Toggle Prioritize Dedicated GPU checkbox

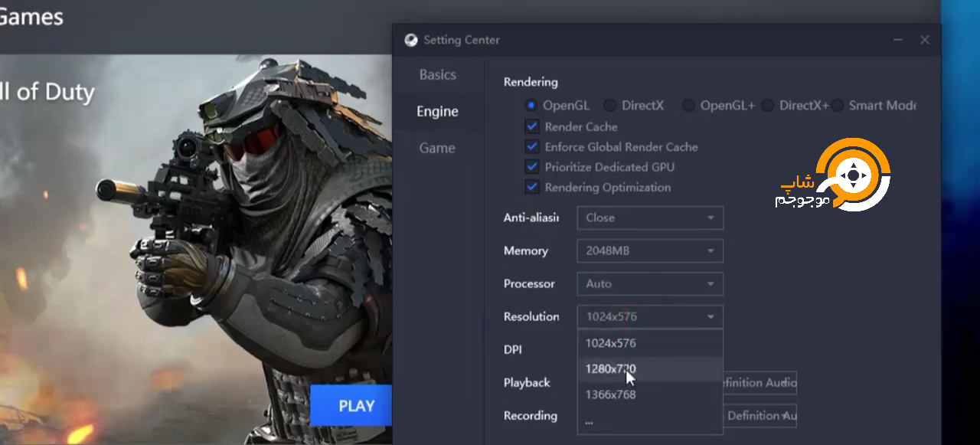[532, 167]
